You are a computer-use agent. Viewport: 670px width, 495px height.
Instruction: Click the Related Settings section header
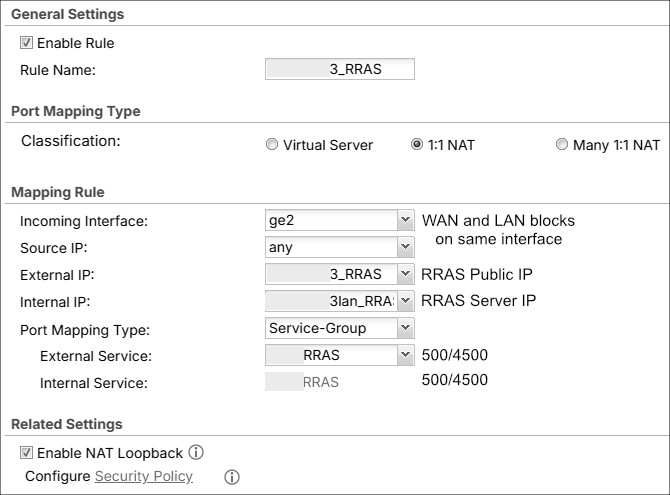click(x=66, y=425)
